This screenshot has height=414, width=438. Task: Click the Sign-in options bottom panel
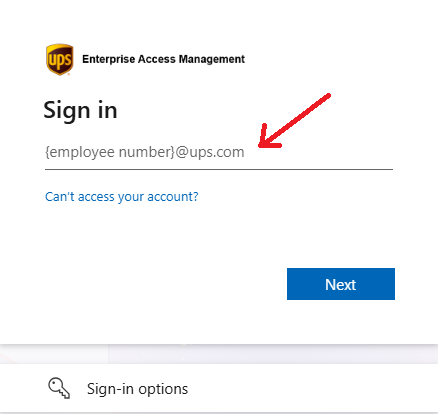click(219, 388)
